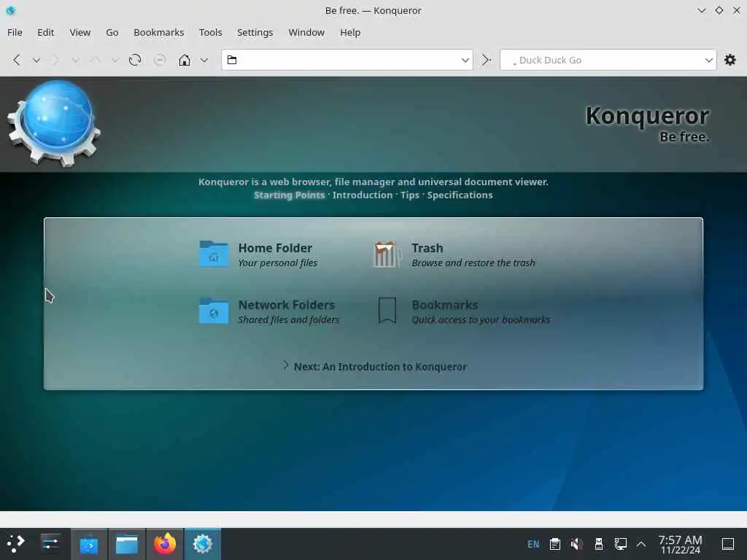The image size is (747, 560).
Task: Click the Starting Points link
Action: pos(289,195)
